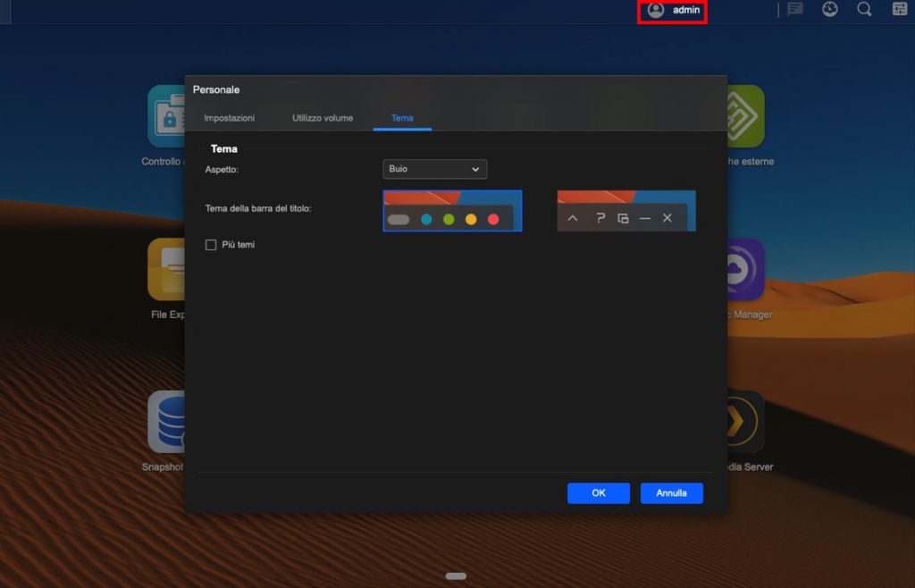The width and height of the screenshot is (915, 588).
Task: Click the Annulla button
Action: pos(671,493)
